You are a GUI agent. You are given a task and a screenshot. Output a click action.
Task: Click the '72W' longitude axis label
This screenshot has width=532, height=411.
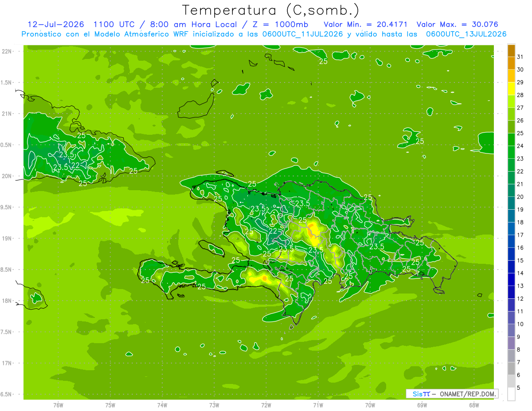[266, 405]
